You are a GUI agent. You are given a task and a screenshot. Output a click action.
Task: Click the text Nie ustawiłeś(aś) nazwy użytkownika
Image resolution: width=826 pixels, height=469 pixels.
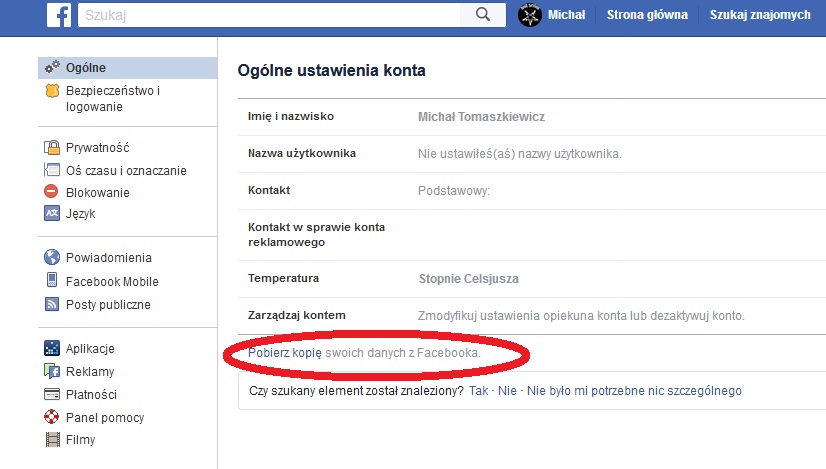519,154
